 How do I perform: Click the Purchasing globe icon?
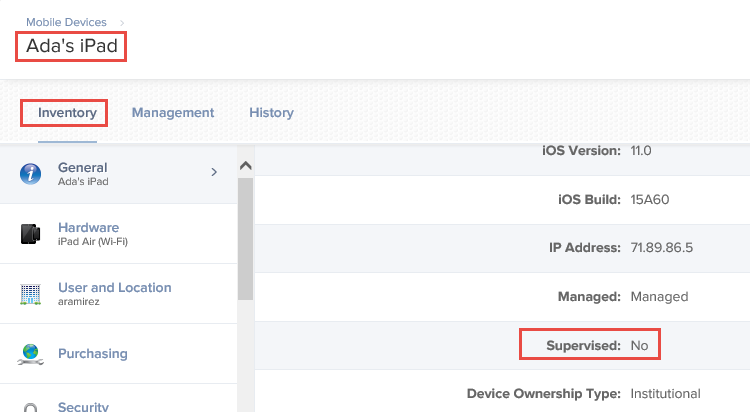click(x=31, y=354)
